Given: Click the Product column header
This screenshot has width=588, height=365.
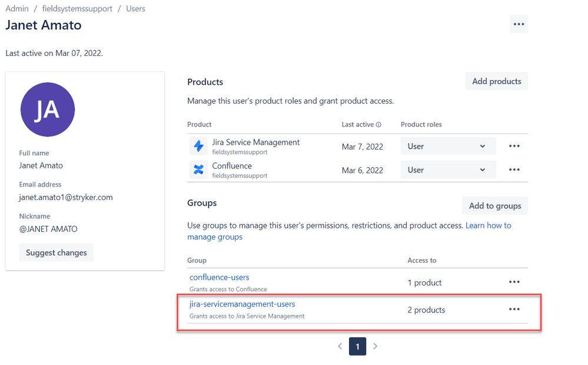Looking at the screenshot, I should 199,125.
